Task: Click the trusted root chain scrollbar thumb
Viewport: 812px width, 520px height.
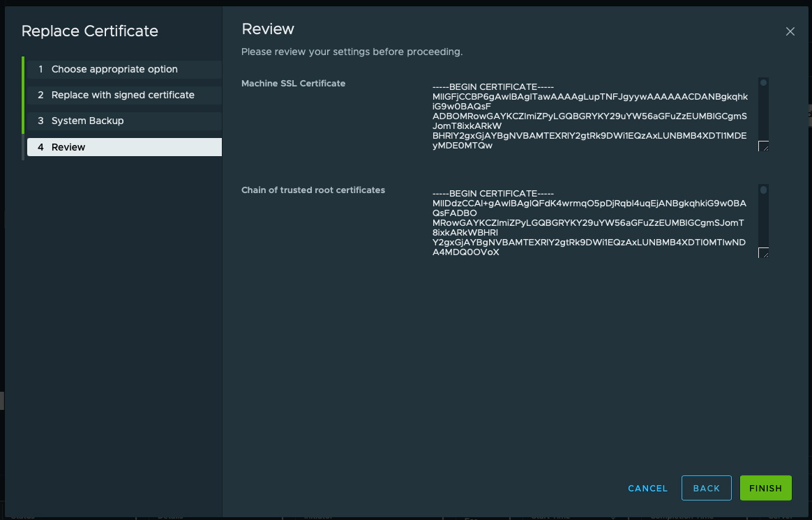Action: coord(763,190)
